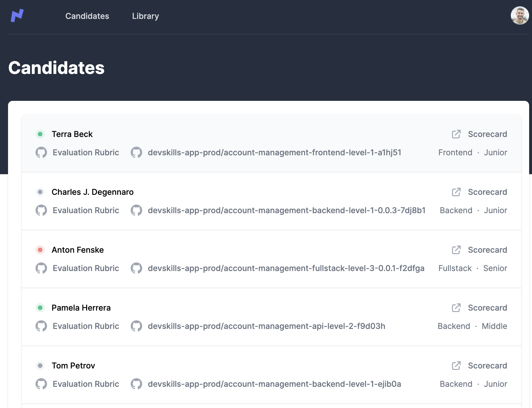Click the Junior label in Tom Petrov's row

click(x=496, y=384)
